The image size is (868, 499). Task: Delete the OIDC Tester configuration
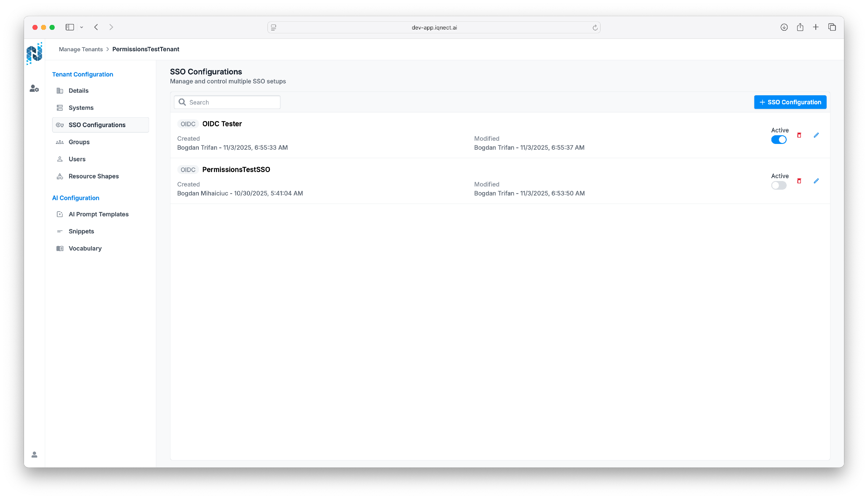pyautogui.click(x=799, y=135)
